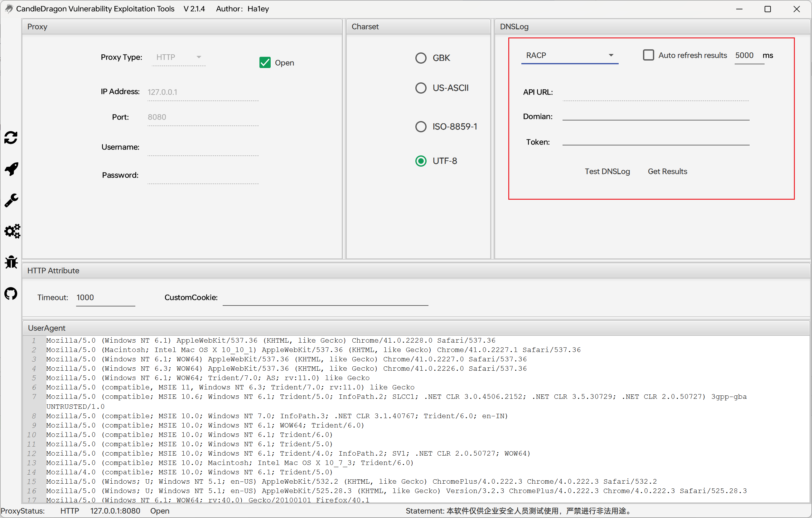The width and height of the screenshot is (812, 518).
Task: Click the Get Results button
Action: (x=667, y=171)
